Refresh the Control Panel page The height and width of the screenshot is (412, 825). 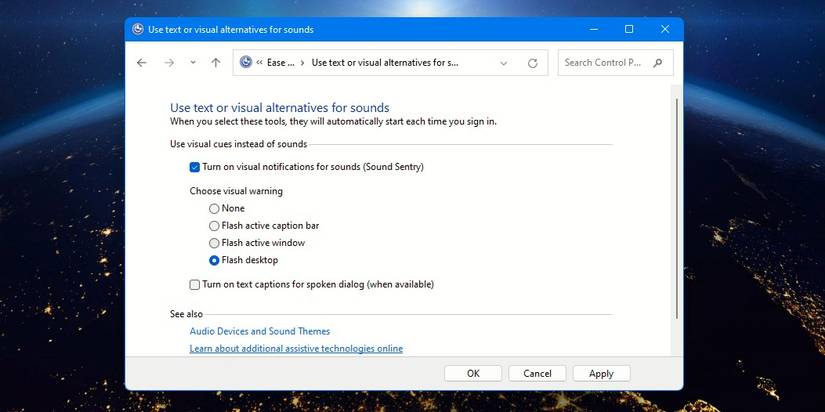tap(532, 63)
